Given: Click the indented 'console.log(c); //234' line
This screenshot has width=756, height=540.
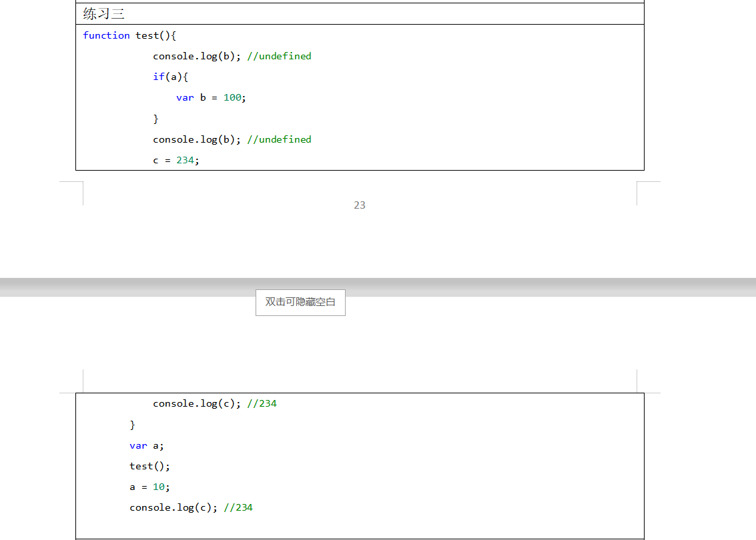Looking at the screenshot, I should pos(215,404).
